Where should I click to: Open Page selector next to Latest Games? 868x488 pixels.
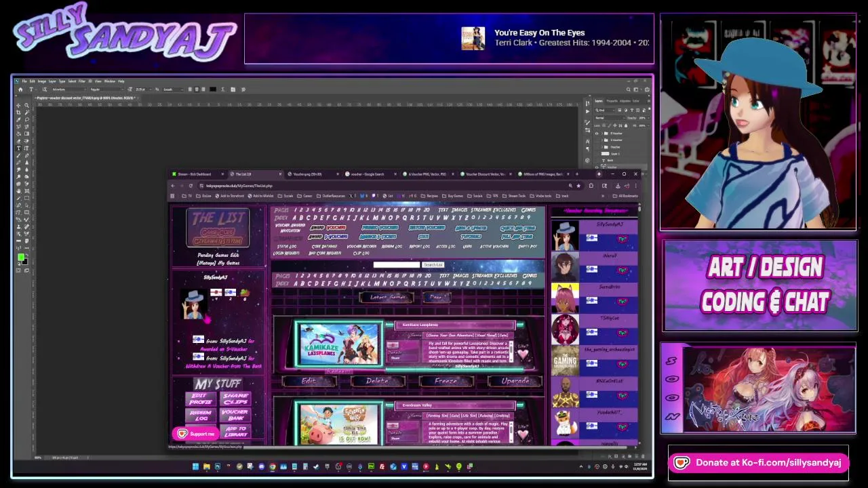pyautogui.click(x=437, y=298)
